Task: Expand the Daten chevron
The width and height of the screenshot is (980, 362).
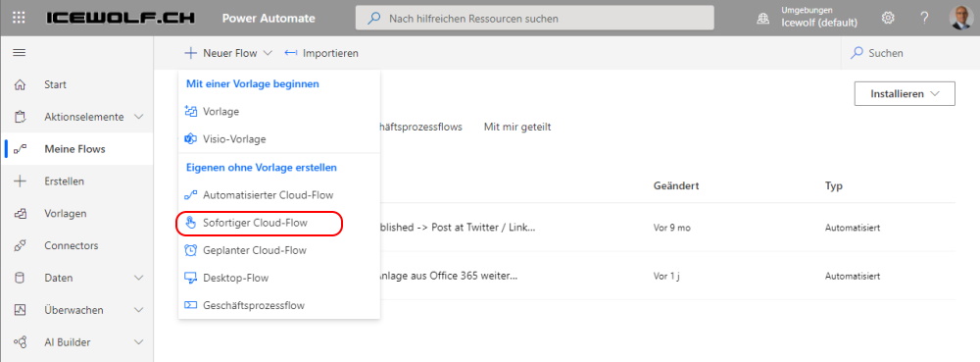Action: point(139,278)
